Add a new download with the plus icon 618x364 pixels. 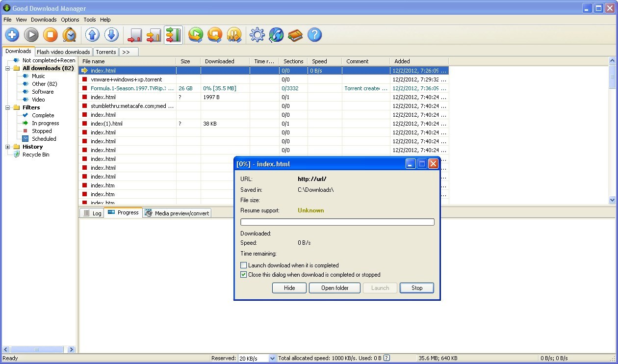tap(12, 35)
